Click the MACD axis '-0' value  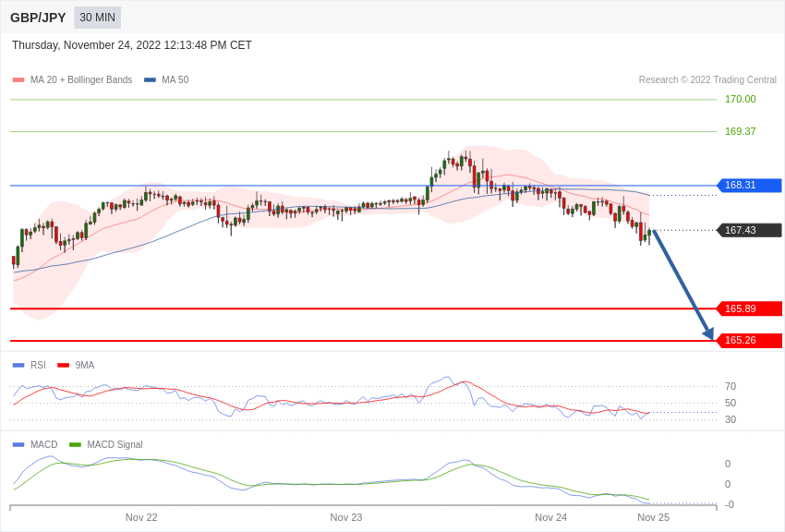[730, 504]
